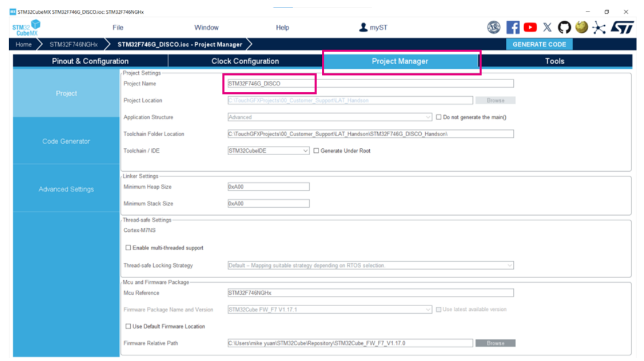Click Mcu and Firmware Package label
Screen dimensions: 644x361
[156, 282]
